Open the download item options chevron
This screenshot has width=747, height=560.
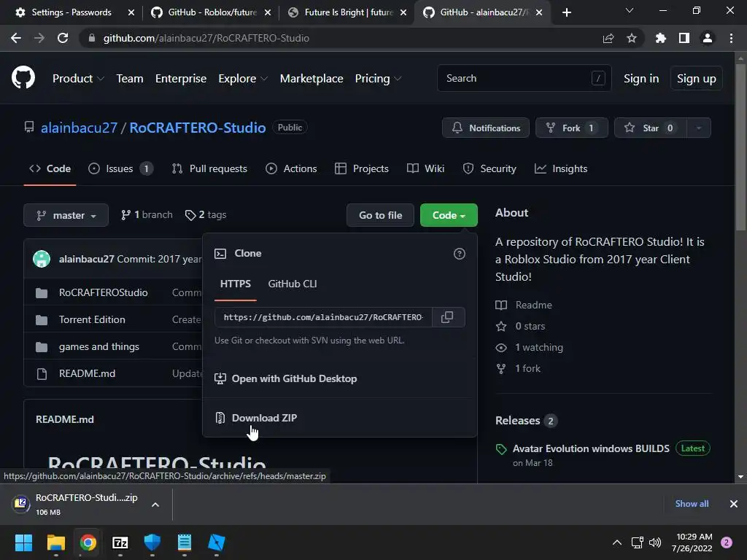[x=155, y=505]
